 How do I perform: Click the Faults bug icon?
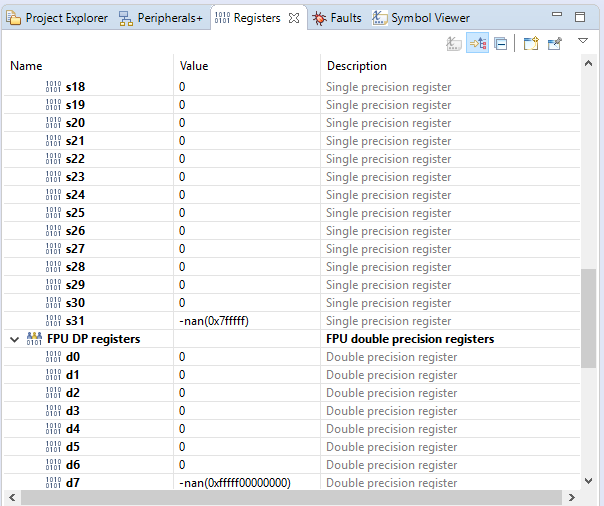[x=319, y=18]
